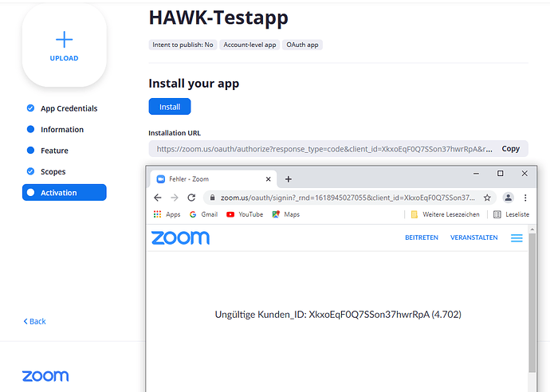550x392 pixels.
Task: Copy the Installation URL
Action: tap(510, 149)
